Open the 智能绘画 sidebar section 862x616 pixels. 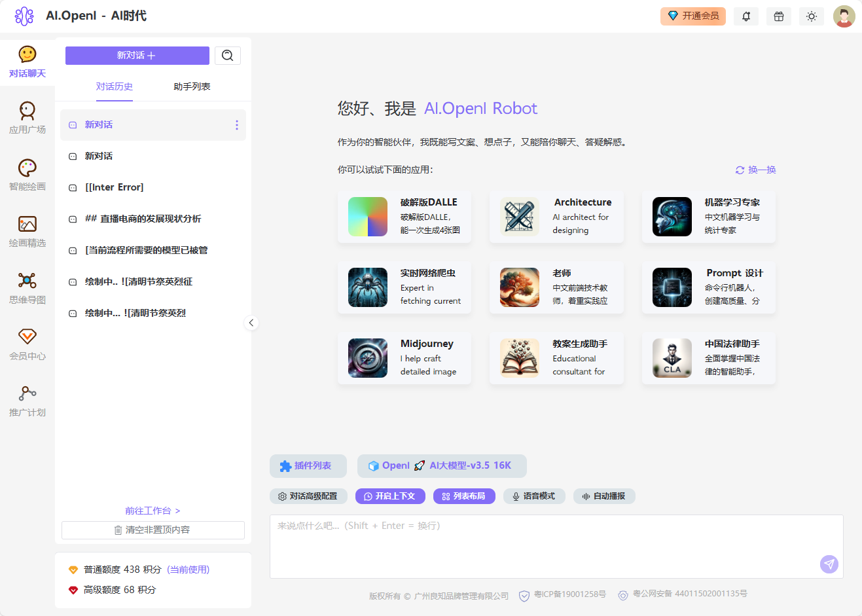coord(27,175)
